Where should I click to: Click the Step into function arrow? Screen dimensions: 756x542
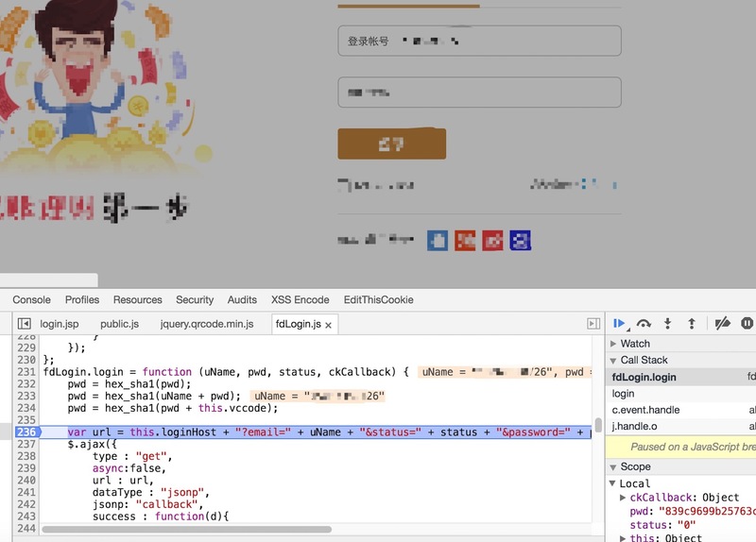coord(667,323)
